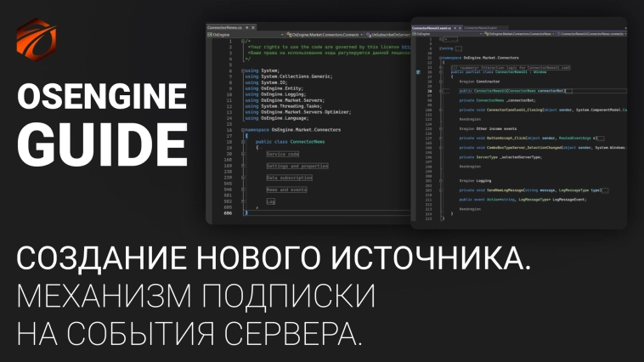644x362 pixels.
Task: Click the large 'GUIDE' heading
Action: [102, 144]
